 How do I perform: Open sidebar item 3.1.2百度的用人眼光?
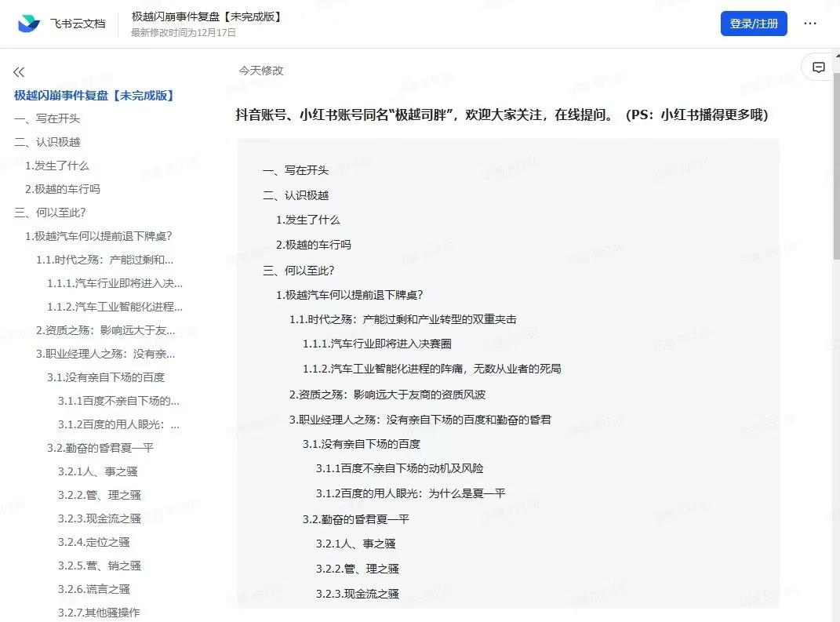coord(118,425)
